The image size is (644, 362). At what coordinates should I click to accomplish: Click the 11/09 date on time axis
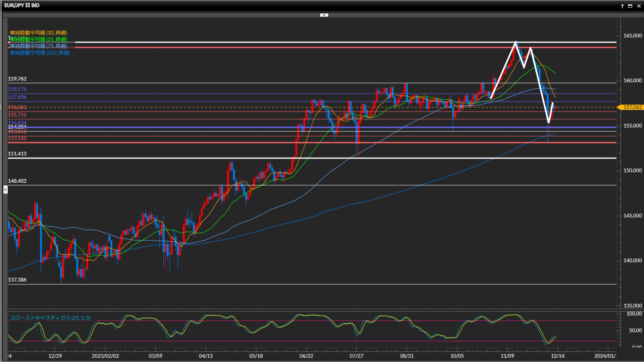tap(507, 356)
